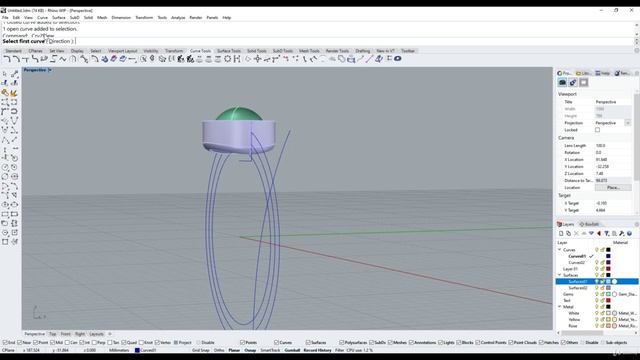Click the Fillet Curves icon in Curve Tools toolbar
The image size is (640, 360).
7,59
